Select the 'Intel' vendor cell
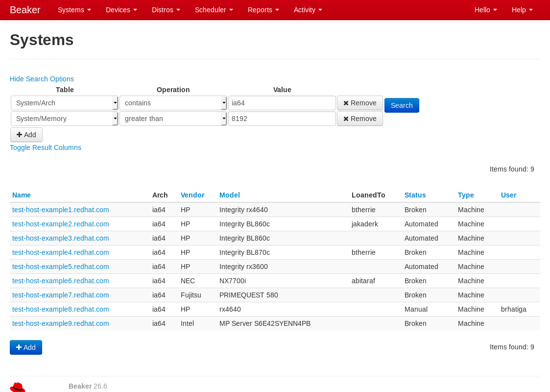This screenshot has height=392, width=550. (x=187, y=323)
